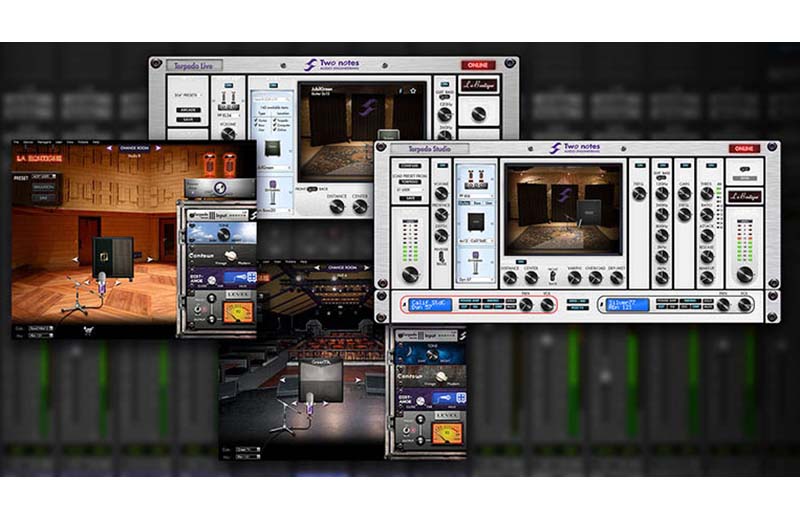Image resolution: width=800 pixels, height=520 pixels.
Task: Click the microphone in the concert hall window
Action: click(x=309, y=403)
